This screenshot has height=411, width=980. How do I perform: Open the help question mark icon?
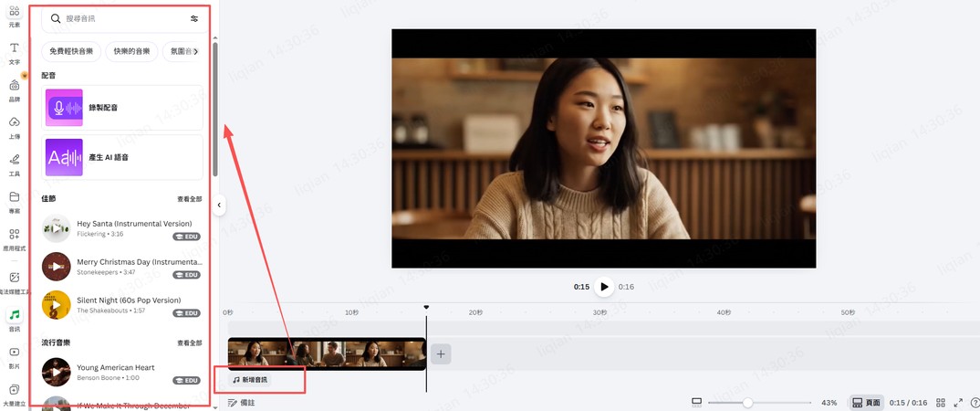pos(975,402)
